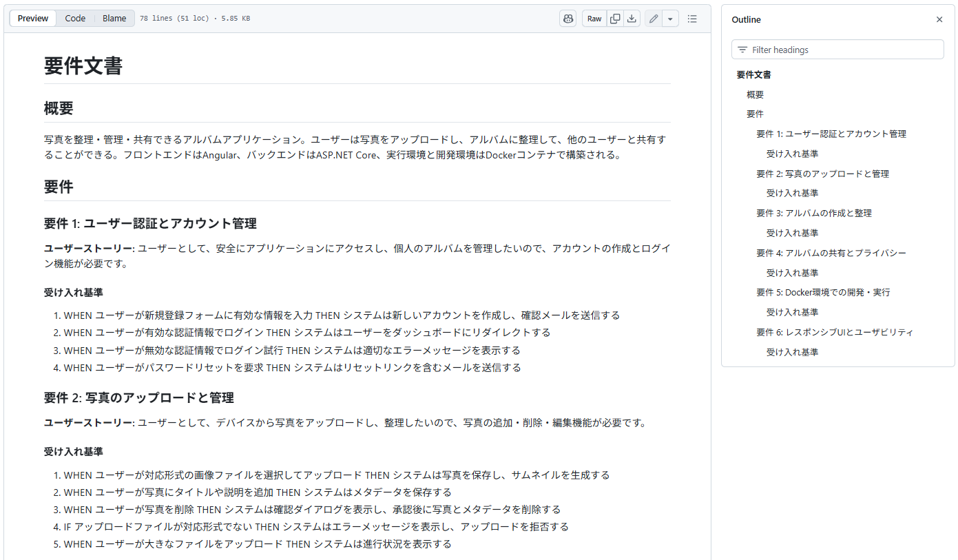The width and height of the screenshot is (958, 560).
Task: Download the raw file
Action: (x=632, y=19)
